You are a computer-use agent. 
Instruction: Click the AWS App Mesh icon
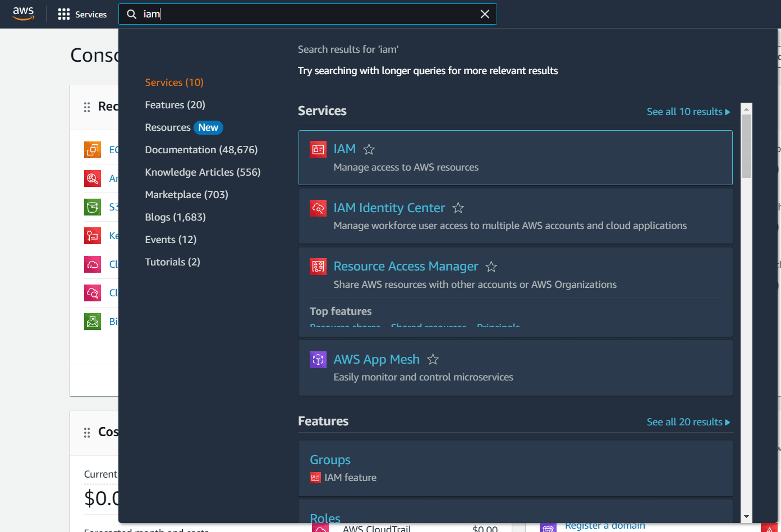[318, 359]
